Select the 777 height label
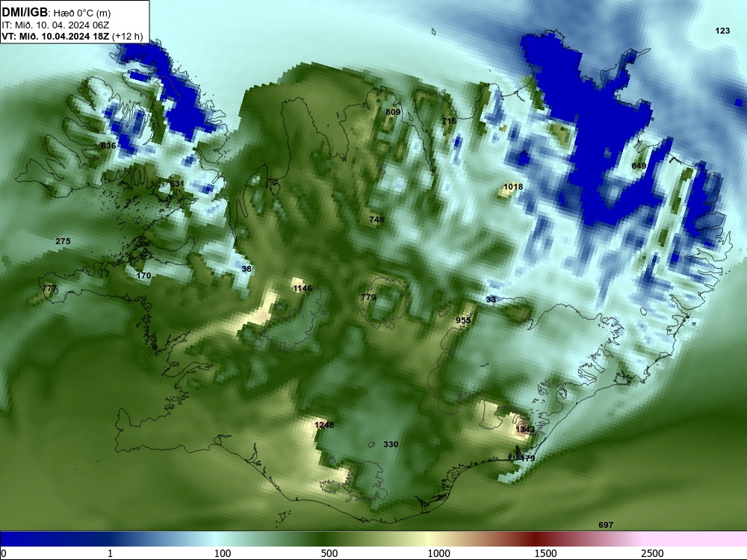The width and height of the screenshot is (747, 560). (x=49, y=288)
